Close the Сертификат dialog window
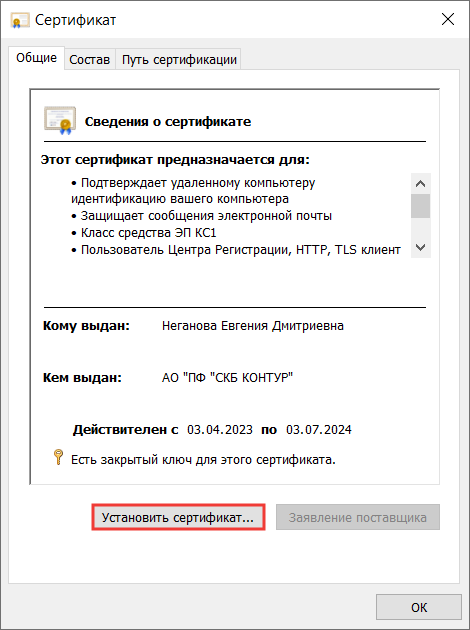This screenshot has width=470, height=630. click(x=448, y=19)
